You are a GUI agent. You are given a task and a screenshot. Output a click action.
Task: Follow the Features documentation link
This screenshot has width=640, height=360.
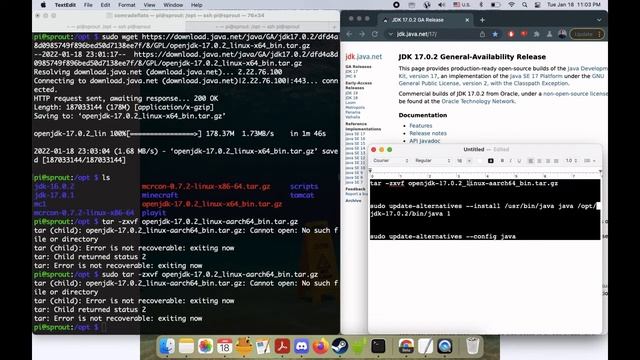(x=420, y=126)
